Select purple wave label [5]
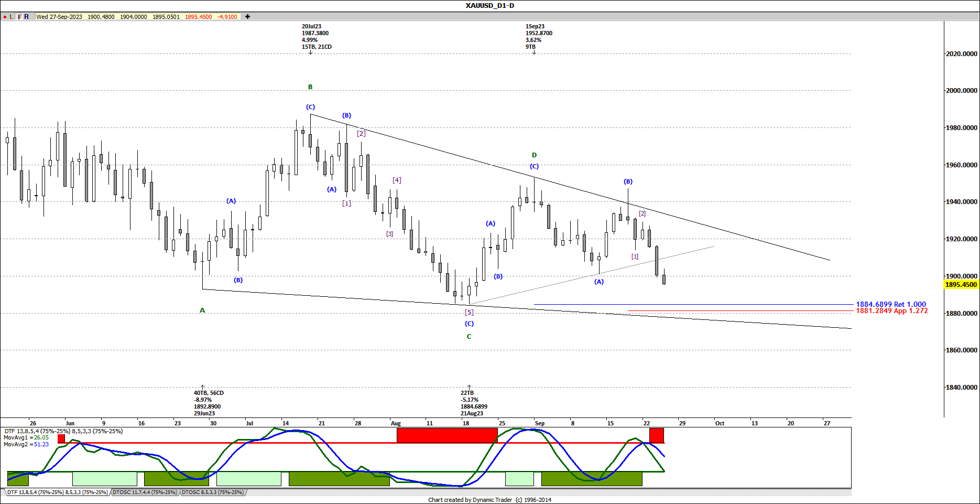Image resolution: width=980 pixels, height=504 pixels. (x=469, y=312)
